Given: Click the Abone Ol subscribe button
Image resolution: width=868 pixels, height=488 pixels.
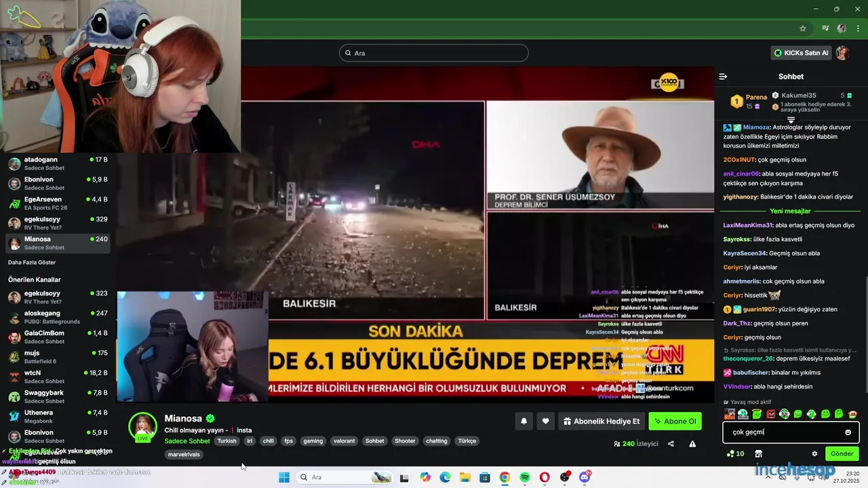Looking at the screenshot, I should (675, 422).
